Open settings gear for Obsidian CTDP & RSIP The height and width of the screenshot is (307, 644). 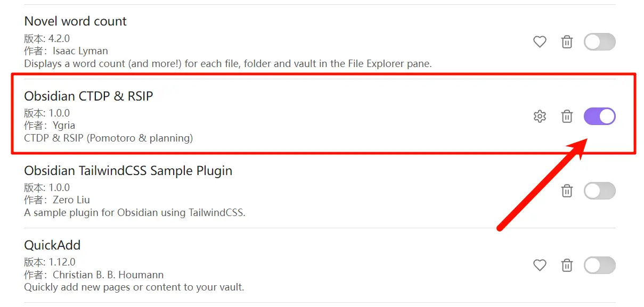[540, 116]
